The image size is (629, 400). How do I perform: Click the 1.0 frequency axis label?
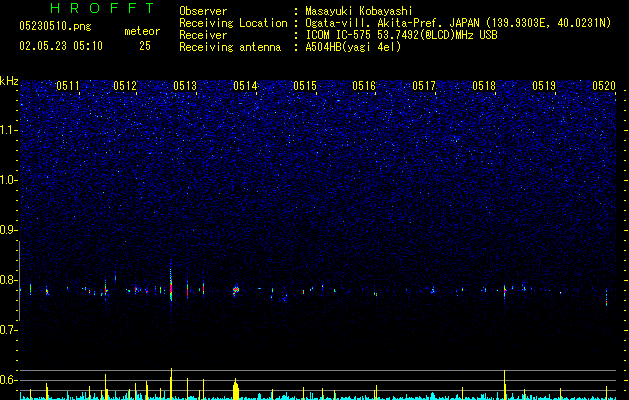9,180
